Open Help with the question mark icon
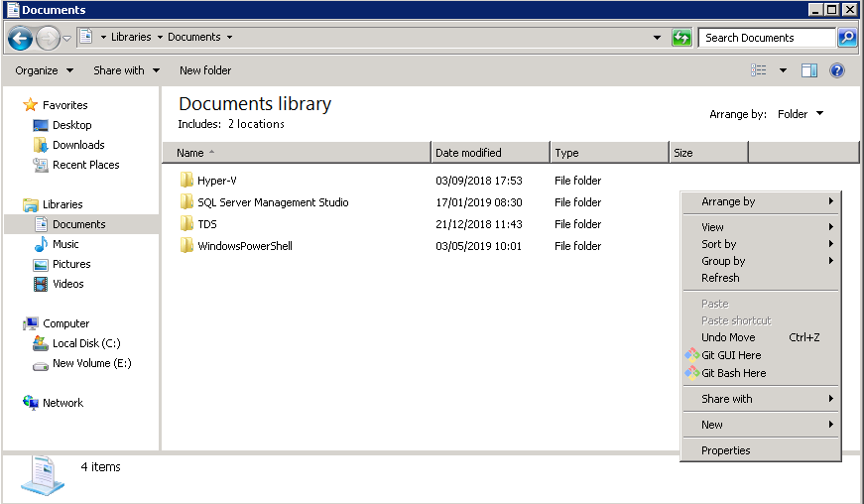The width and height of the screenshot is (864, 504). coord(837,70)
